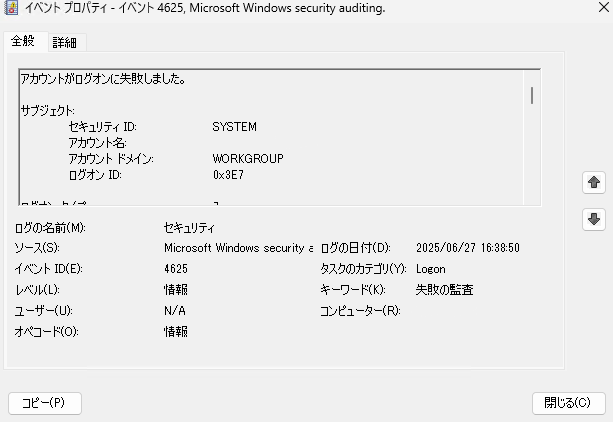Click the logon ID value 0x3E7
This screenshot has width=613, height=422.
click(x=228, y=174)
